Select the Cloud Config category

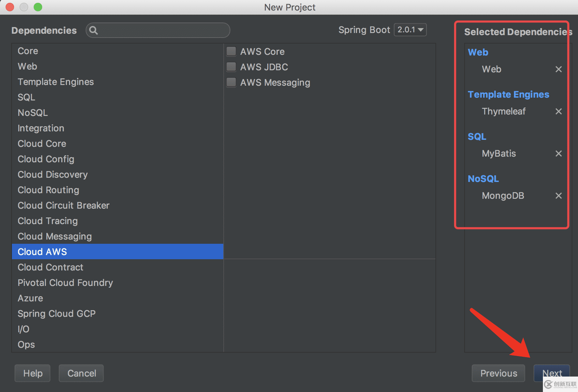[x=118, y=159]
